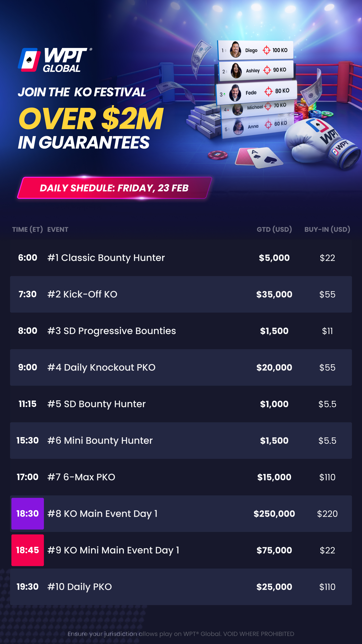Select the purple 18:30 time badge
The width and height of the screenshot is (362, 644).
click(x=27, y=514)
